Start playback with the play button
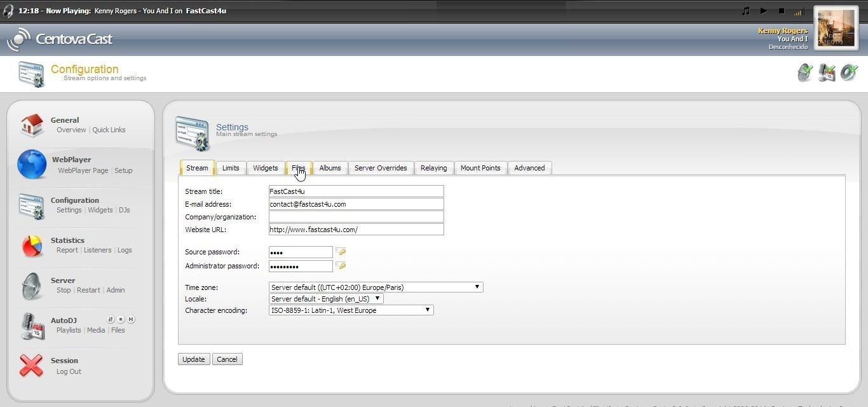The width and height of the screenshot is (868, 407). (764, 11)
